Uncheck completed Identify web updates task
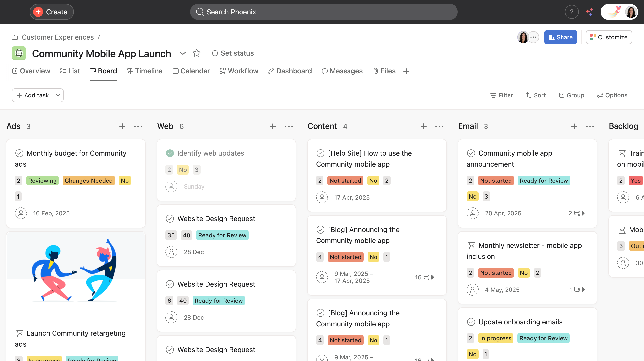The height and width of the screenshot is (361, 644). coord(170,153)
